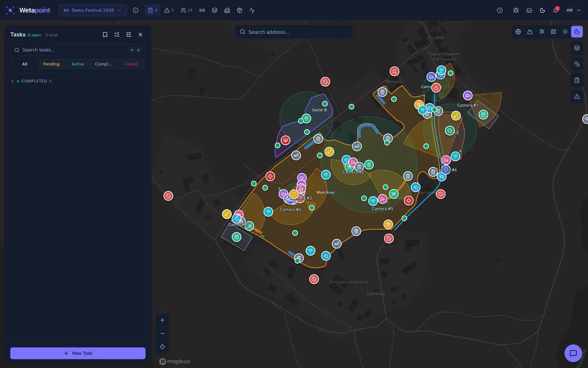Open the clipboard tasks button on right
The image size is (588, 368).
click(577, 80)
